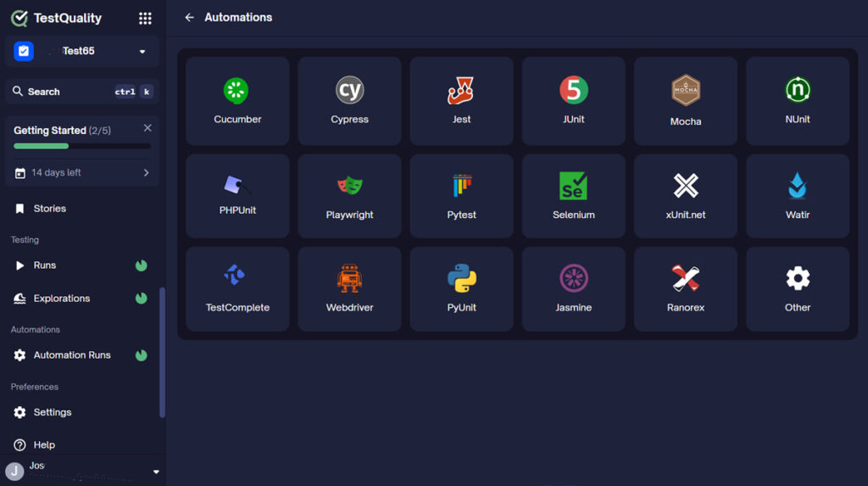Choose the NUnit framework tile

(x=797, y=101)
